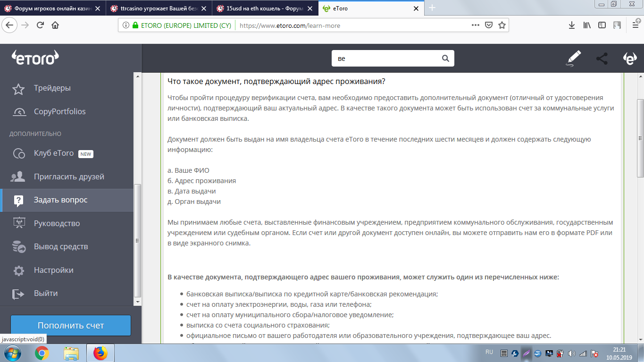The height and width of the screenshot is (362, 644).
Task: Open Firefox downloads arrow icon
Action: click(x=571, y=25)
